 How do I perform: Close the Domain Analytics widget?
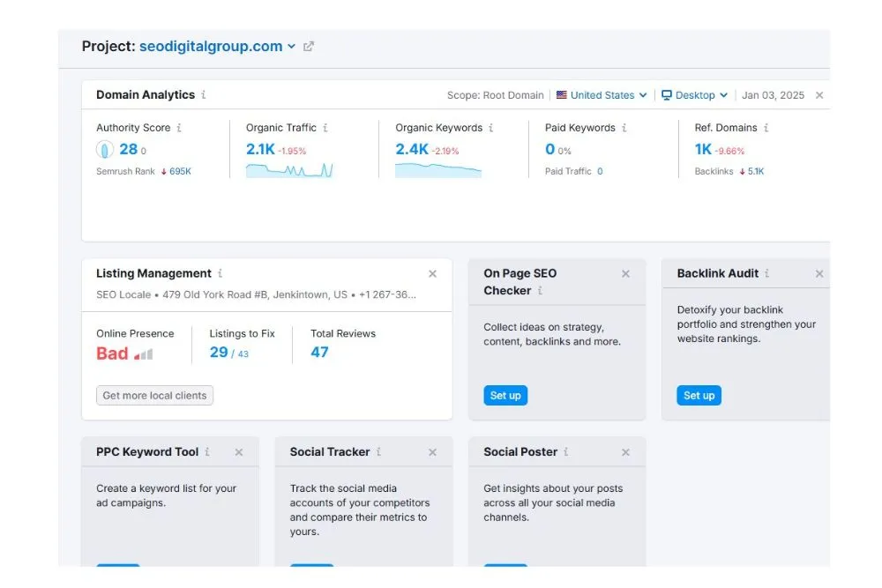tap(819, 95)
